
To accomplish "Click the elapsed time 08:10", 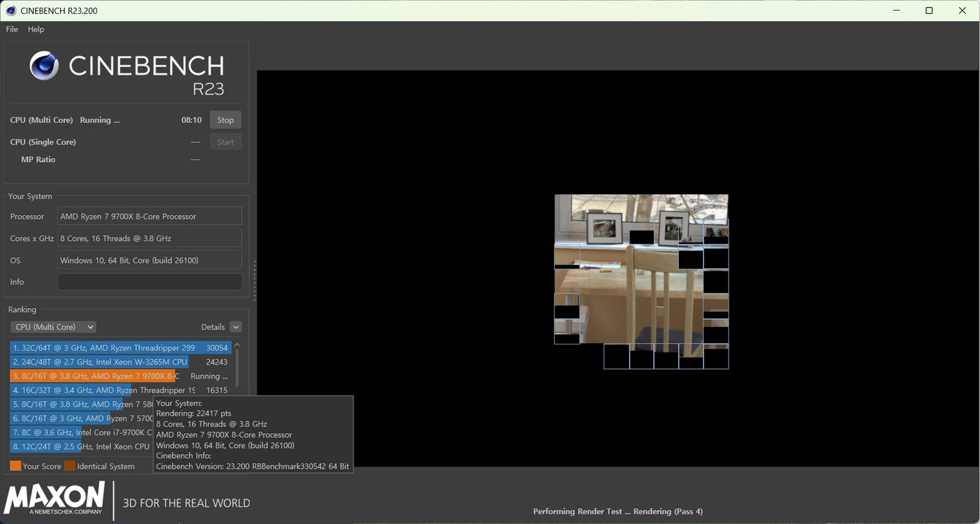I will 191,120.
